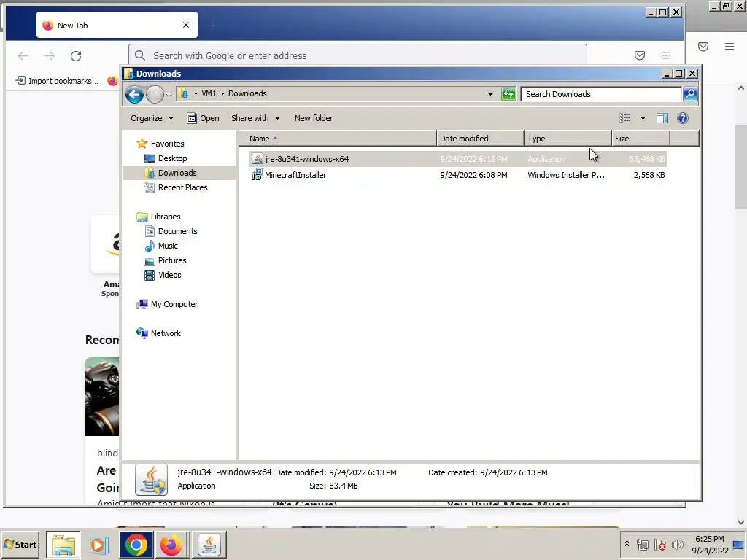
Task: Open Pocket icon in front Firefox window
Action: pyautogui.click(x=640, y=55)
